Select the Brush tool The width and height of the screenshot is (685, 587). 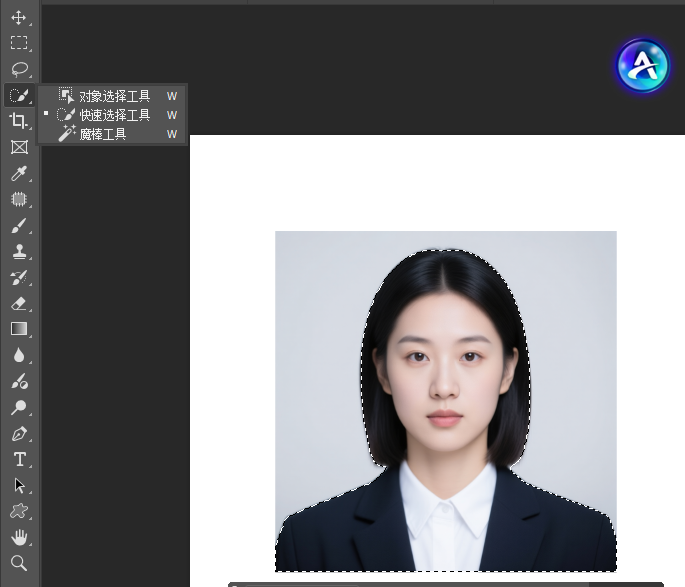click(19, 225)
